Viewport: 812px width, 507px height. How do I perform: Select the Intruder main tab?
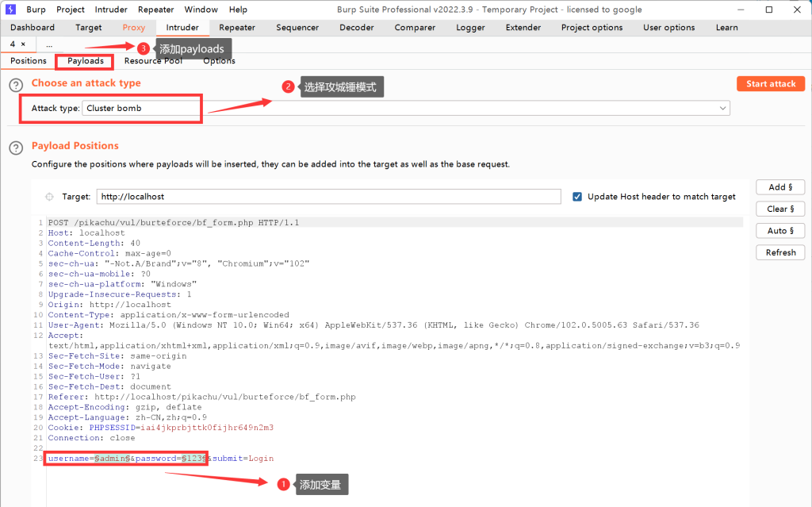click(x=182, y=28)
